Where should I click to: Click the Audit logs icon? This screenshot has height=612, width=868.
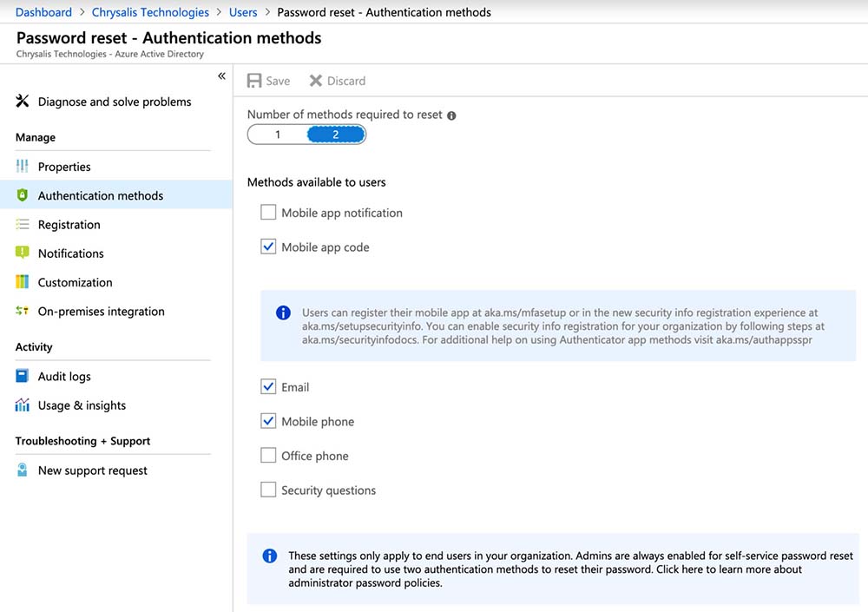pyautogui.click(x=23, y=377)
